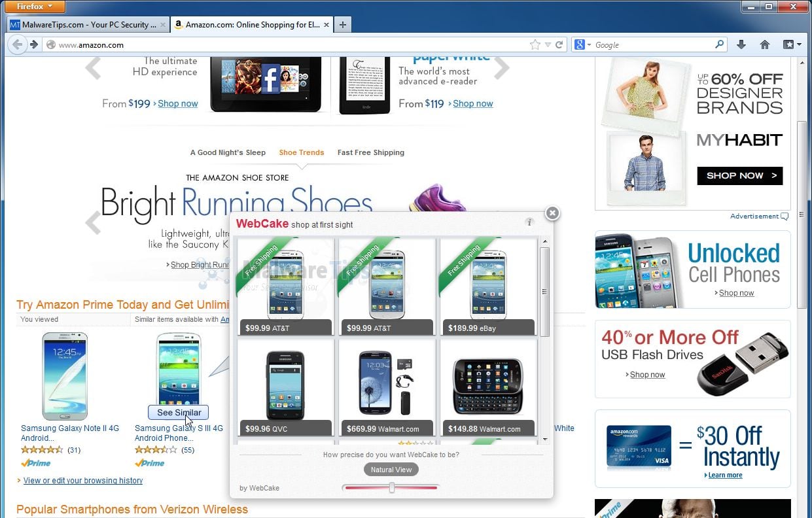Select the Shoe Trends tab

click(302, 152)
